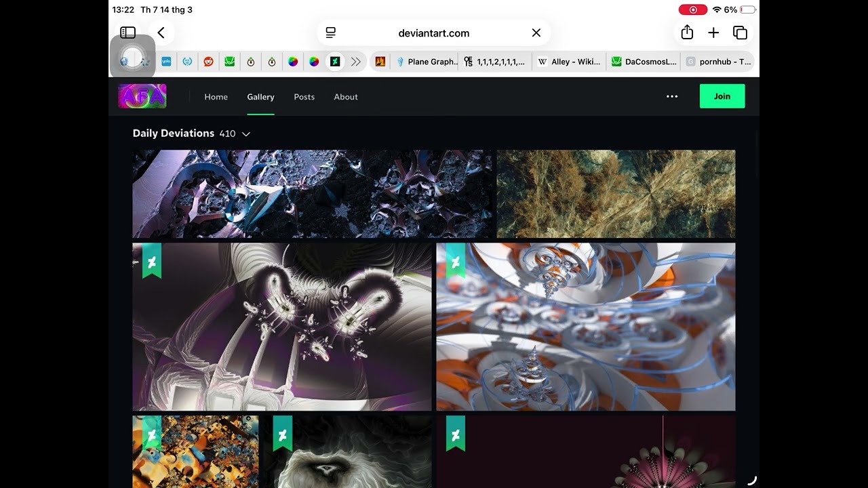The image size is (868, 488).
Task: Open the purple and white fractal artwork
Action: [282, 327]
